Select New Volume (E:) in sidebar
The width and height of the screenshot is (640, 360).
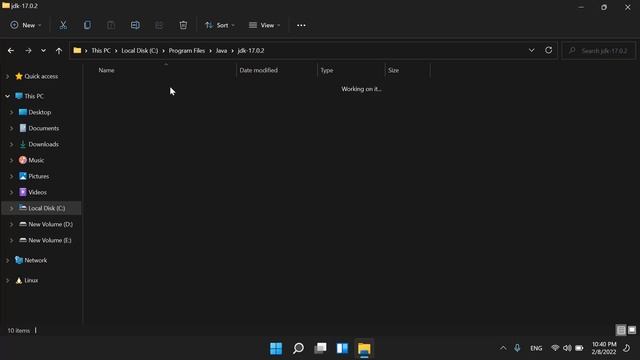click(50, 240)
